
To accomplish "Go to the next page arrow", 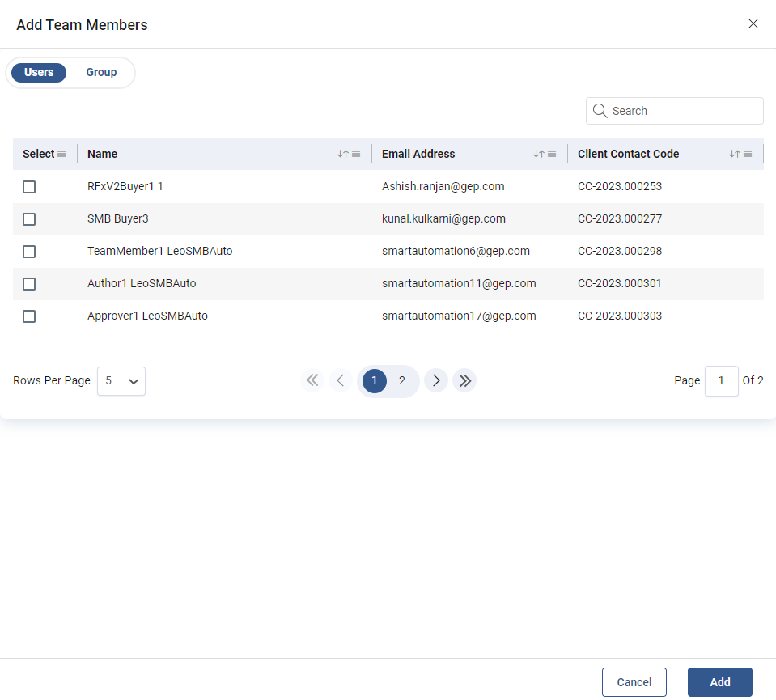I will [435, 380].
